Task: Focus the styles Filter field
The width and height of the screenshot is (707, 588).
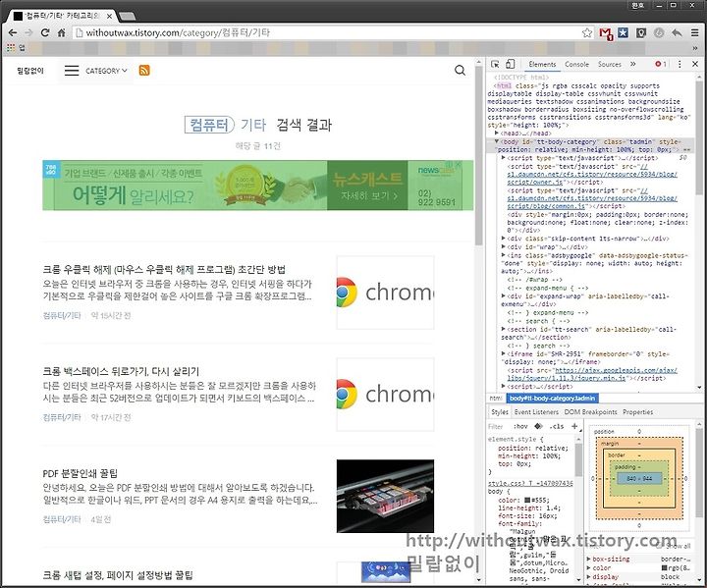Action: tap(498, 426)
